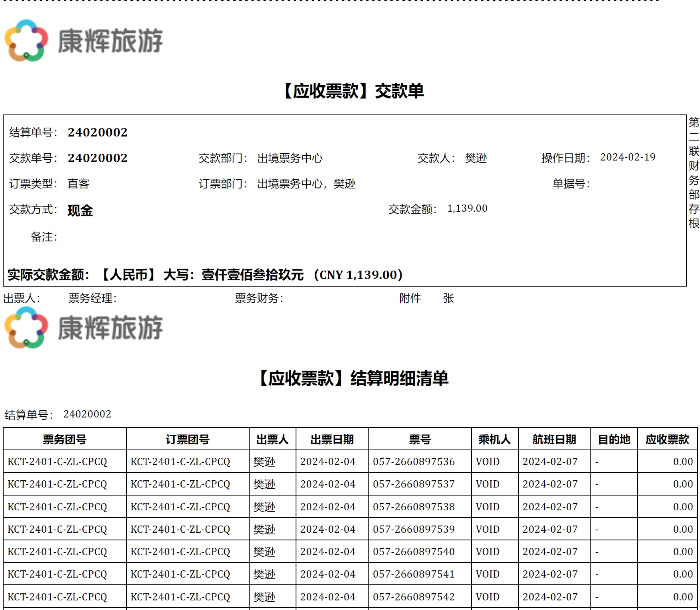Click the 航班日期 column header

(554, 439)
